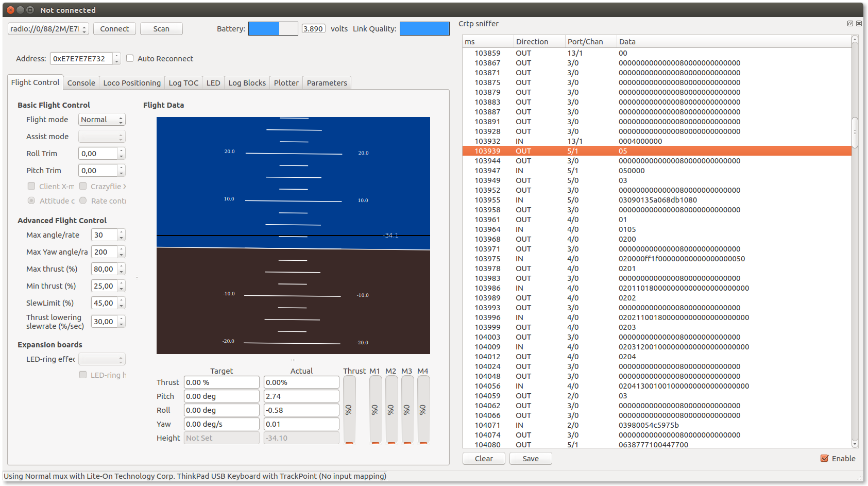The width and height of the screenshot is (868, 486).
Task: Open the Log Blocks tab
Action: (x=247, y=83)
